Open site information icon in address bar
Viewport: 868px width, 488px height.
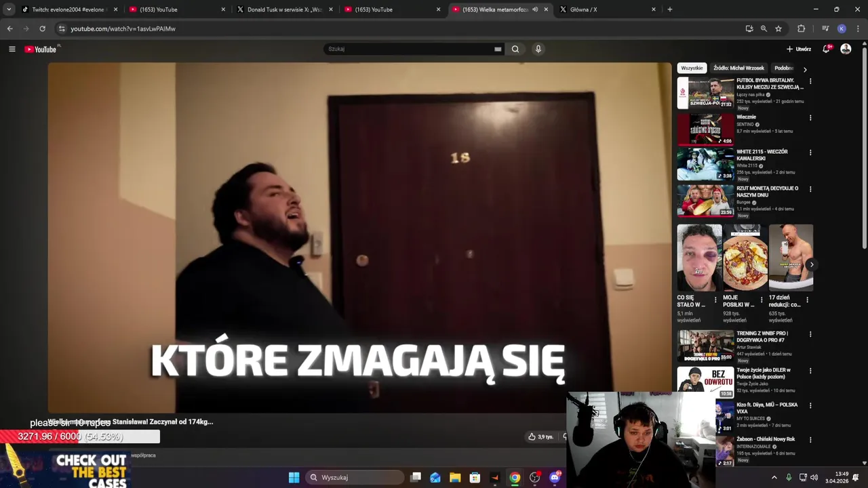[62, 28]
